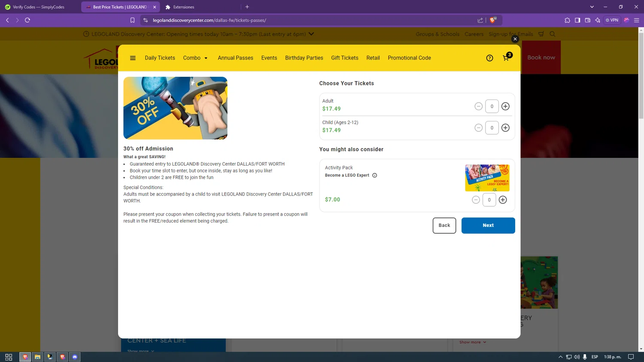This screenshot has height=362, width=644.
Task: Open Events section
Action: coord(269,58)
